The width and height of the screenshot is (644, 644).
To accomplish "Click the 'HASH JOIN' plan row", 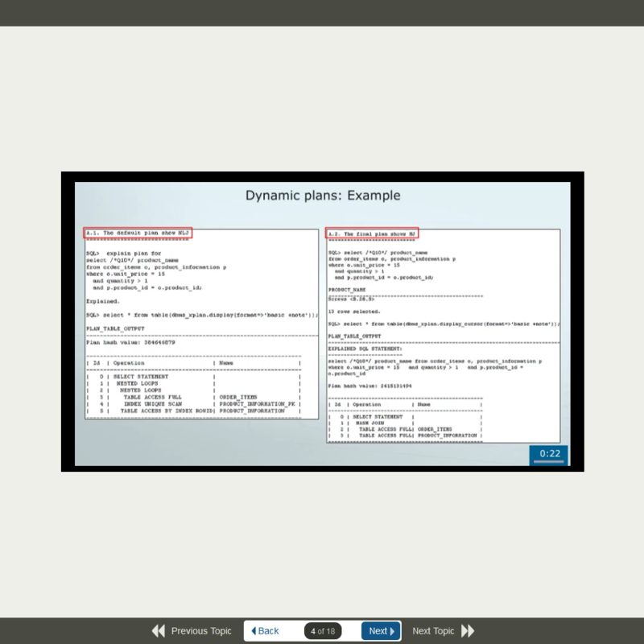I will 405,423.
